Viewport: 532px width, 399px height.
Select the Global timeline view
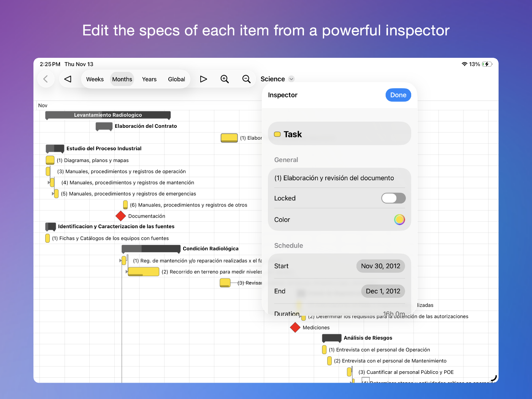pos(176,79)
